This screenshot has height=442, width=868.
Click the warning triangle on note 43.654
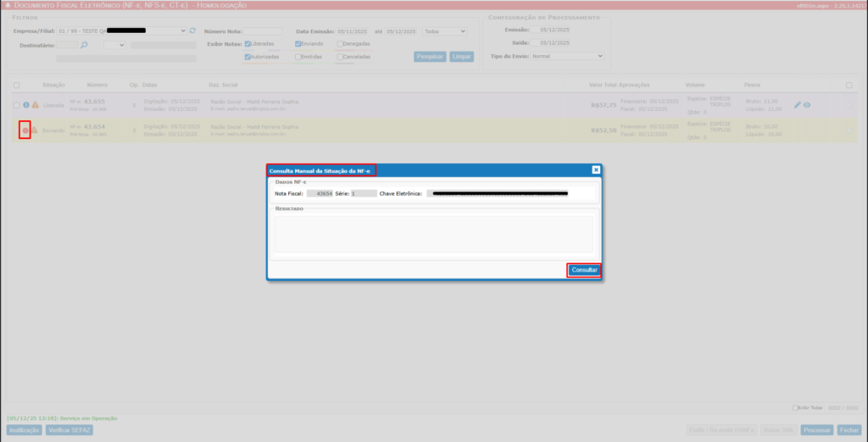[35, 130]
